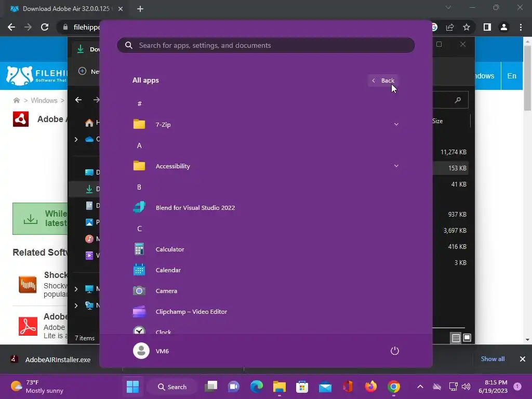Image resolution: width=532 pixels, height=399 pixels.
Task: Open the volume control in tray
Action: coord(466,387)
